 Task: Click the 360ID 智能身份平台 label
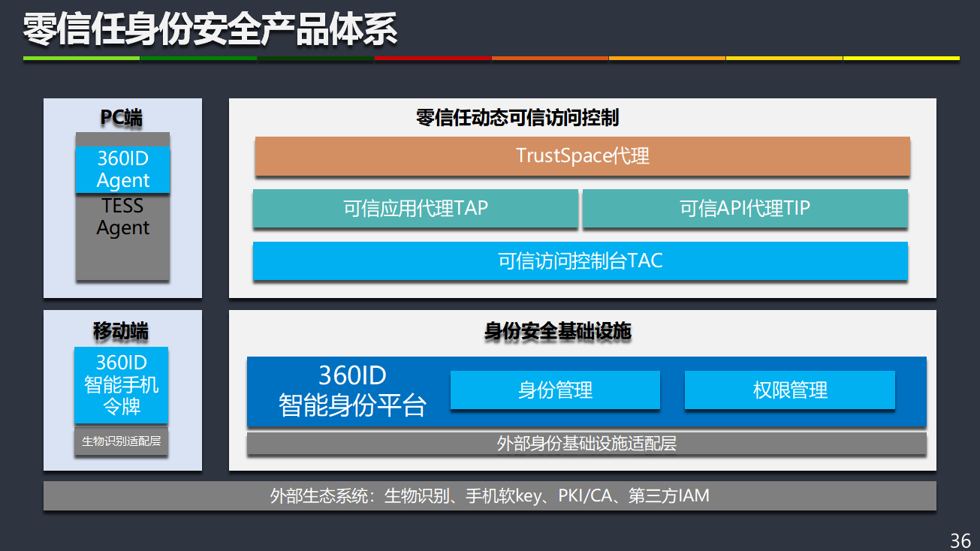[352, 390]
